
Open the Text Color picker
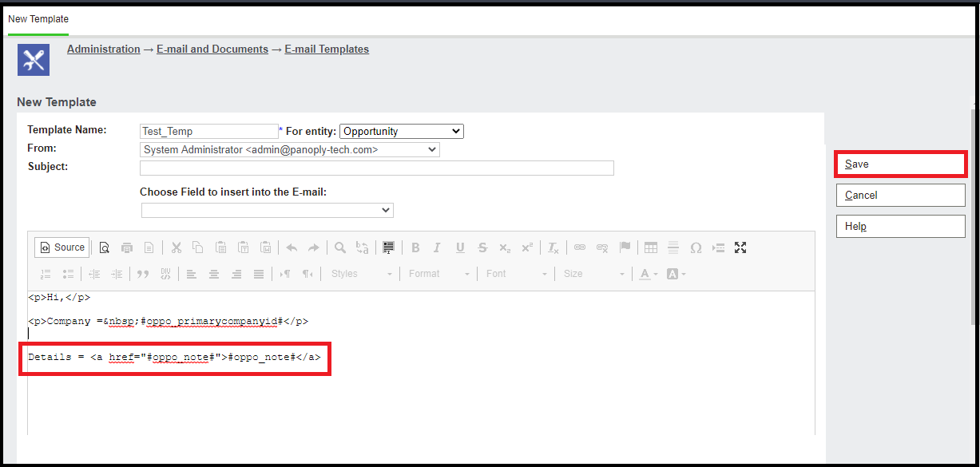pos(647,274)
